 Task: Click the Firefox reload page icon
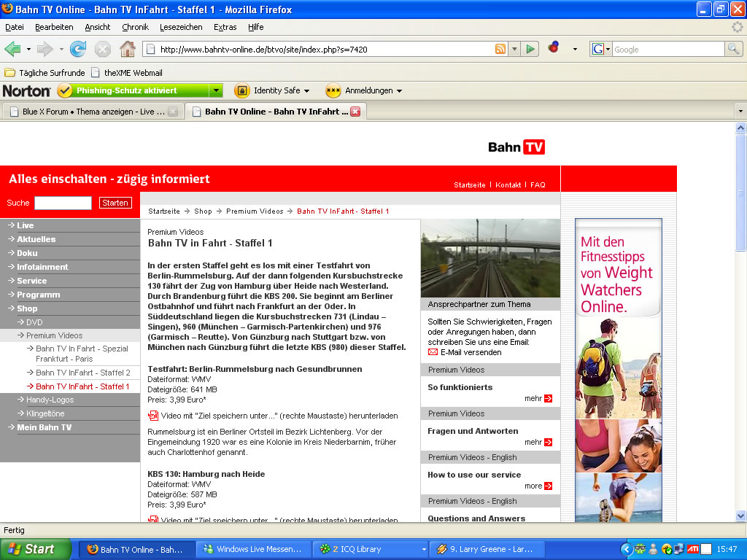pos(78,49)
